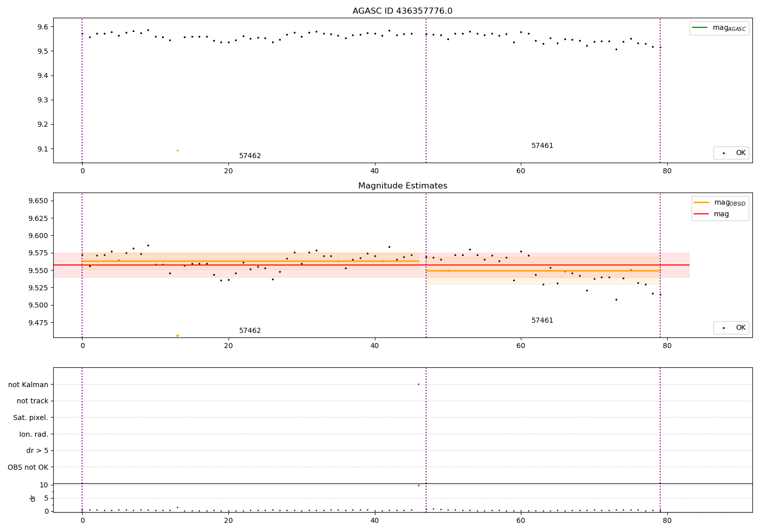Click the red mag horizontal line in middle plot
This screenshot has width=760, height=532.
[371, 265]
